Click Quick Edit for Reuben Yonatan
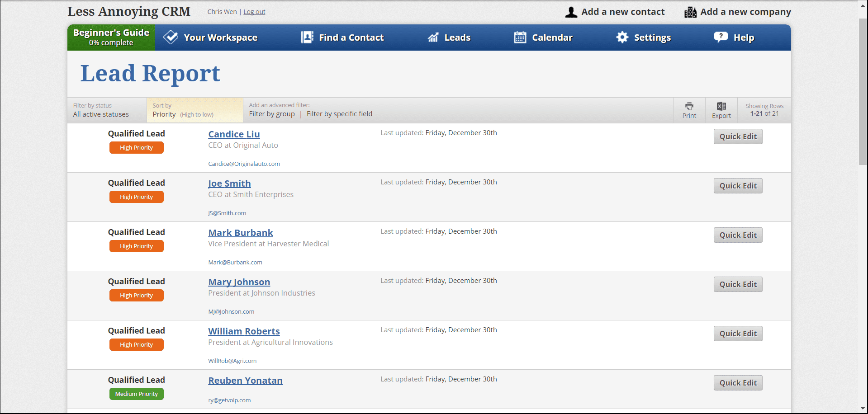Image resolution: width=868 pixels, height=414 pixels. [x=738, y=383]
